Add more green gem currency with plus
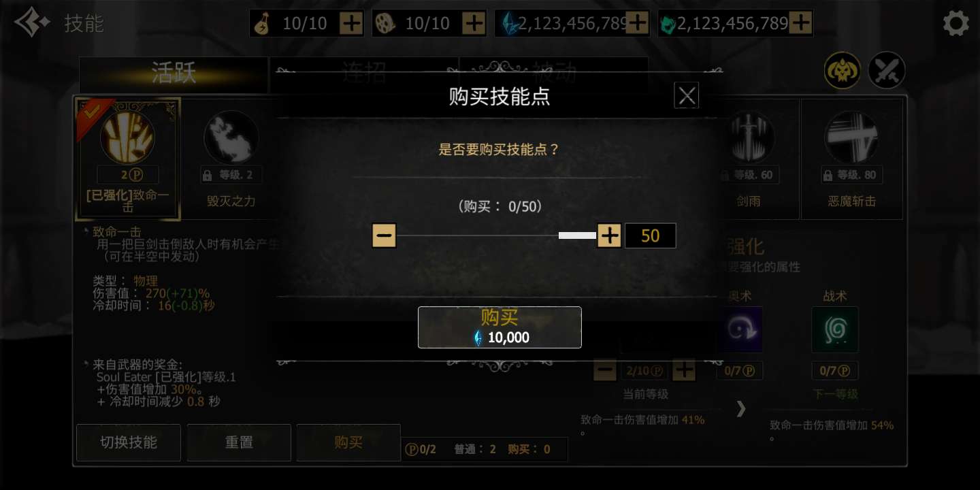The width and height of the screenshot is (980, 490). point(800,23)
